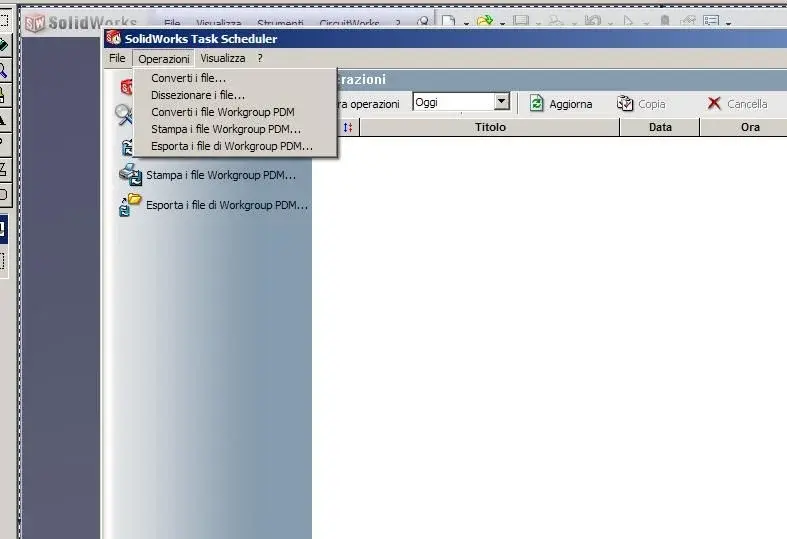Click the export folder icon in the sidebar

[130, 205]
